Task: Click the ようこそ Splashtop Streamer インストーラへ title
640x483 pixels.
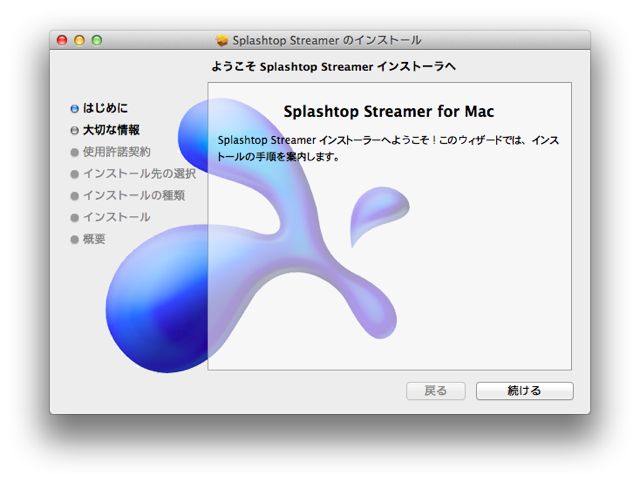Action: pyautogui.click(x=333, y=67)
